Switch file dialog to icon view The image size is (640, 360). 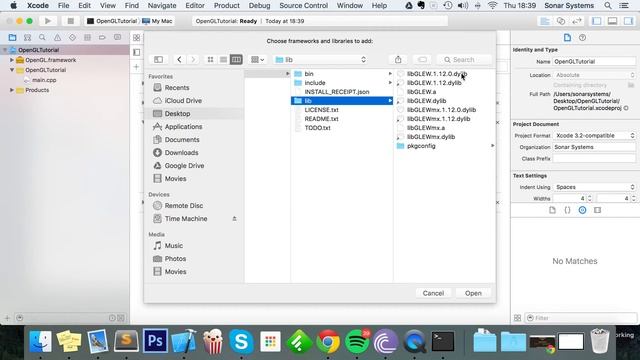[210, 60]
